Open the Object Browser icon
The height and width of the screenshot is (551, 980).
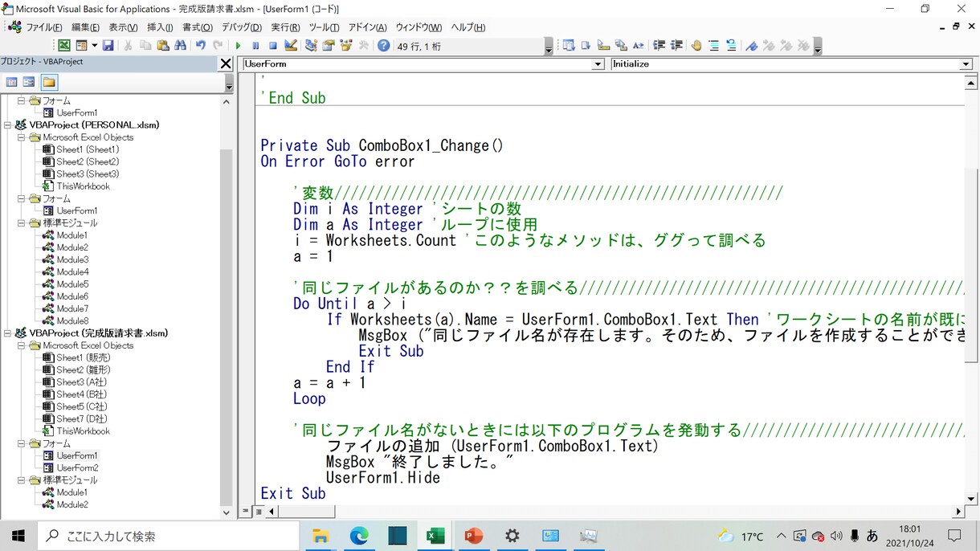346,46
